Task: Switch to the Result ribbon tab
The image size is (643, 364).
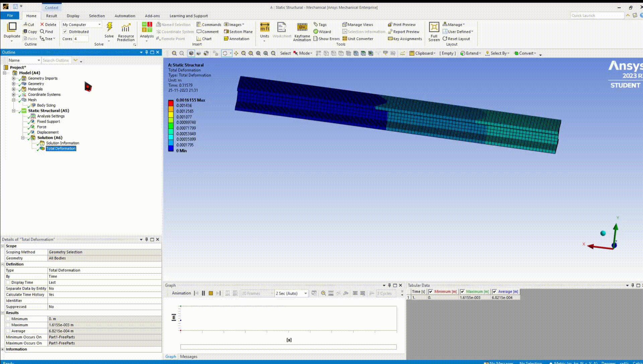Action: coord(52,16)
